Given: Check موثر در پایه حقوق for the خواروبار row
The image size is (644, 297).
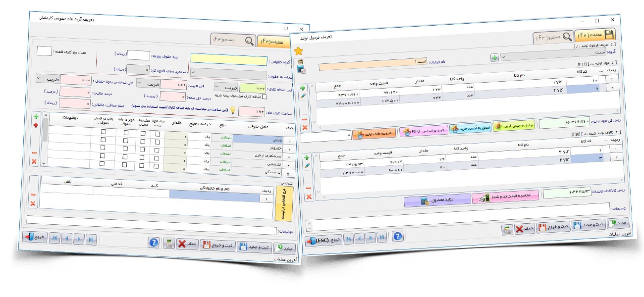Looking at the screenshot, I should pyautogui.click(x=126, y=140).
